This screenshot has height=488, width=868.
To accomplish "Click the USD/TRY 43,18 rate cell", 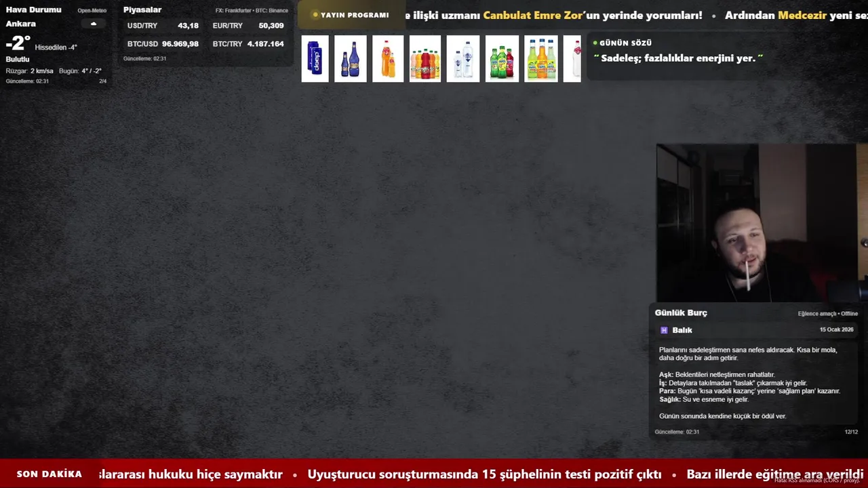I will pos(163,26).
